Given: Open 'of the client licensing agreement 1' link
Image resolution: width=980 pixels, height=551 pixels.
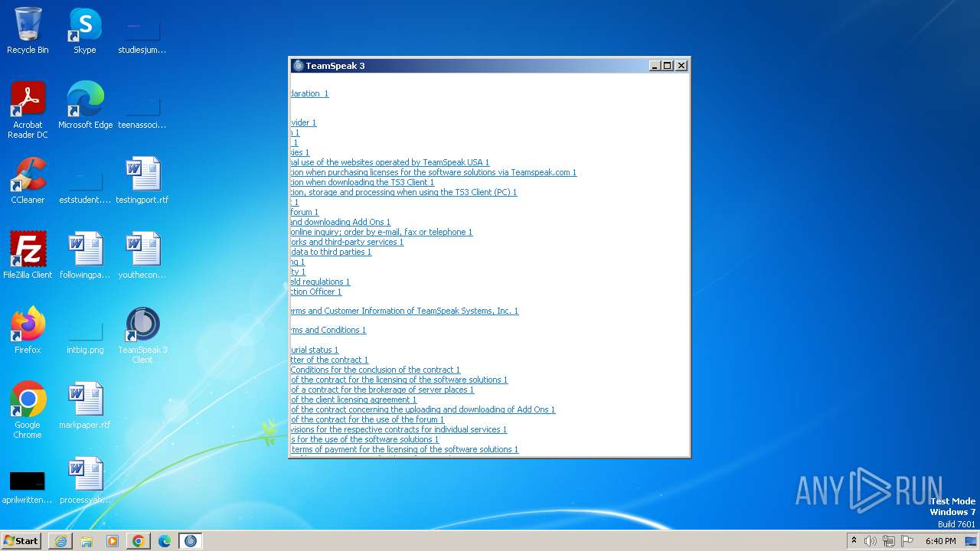Looking at the screenshot, I should tap(354, 399).
